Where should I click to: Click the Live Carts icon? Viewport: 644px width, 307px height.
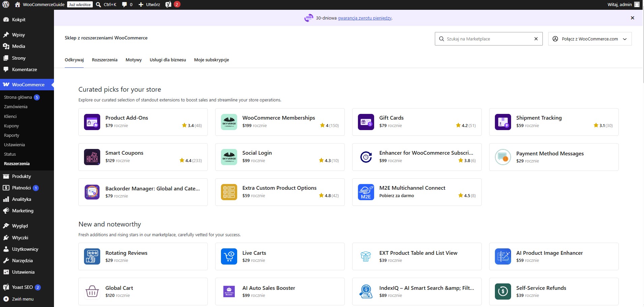click(229, 256)
